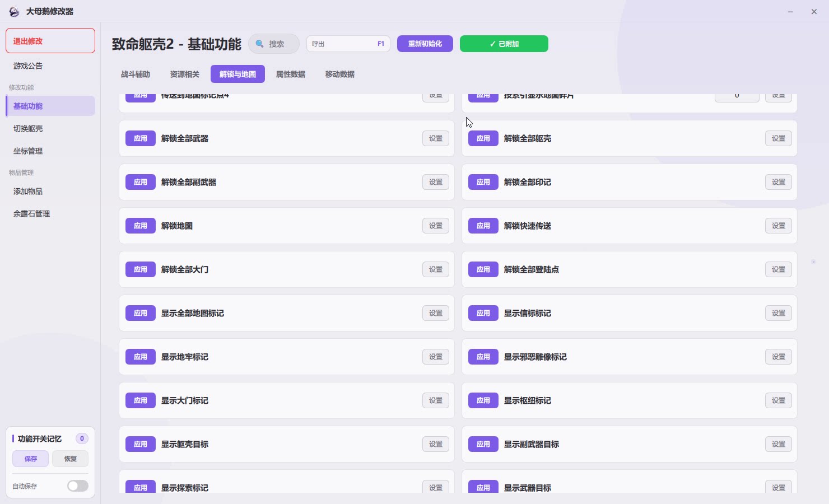
Task: Click the 重新初始化 button
Action: (425, 44)
